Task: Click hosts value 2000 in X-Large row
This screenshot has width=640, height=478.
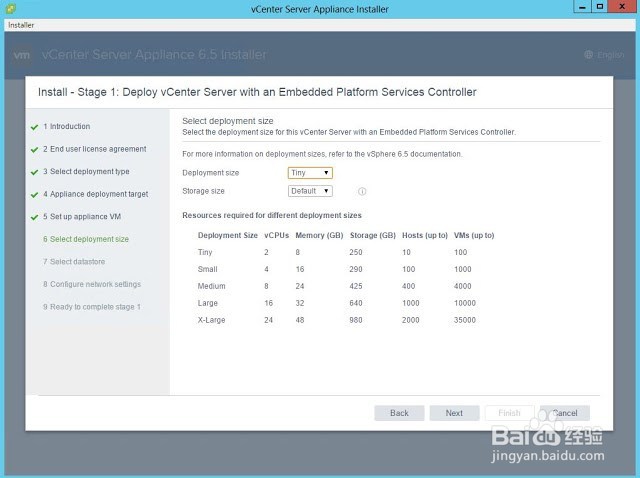Action: [x=411, y=320]
